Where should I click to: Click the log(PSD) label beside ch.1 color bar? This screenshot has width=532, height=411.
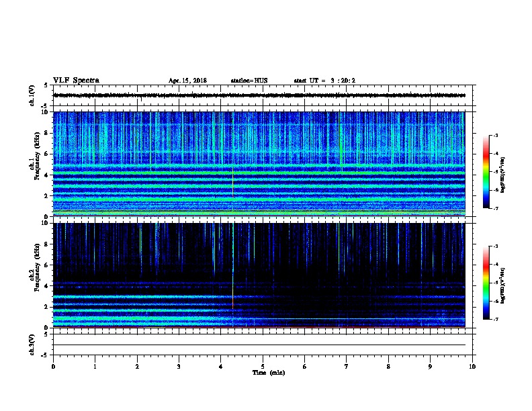coord(502,175)
